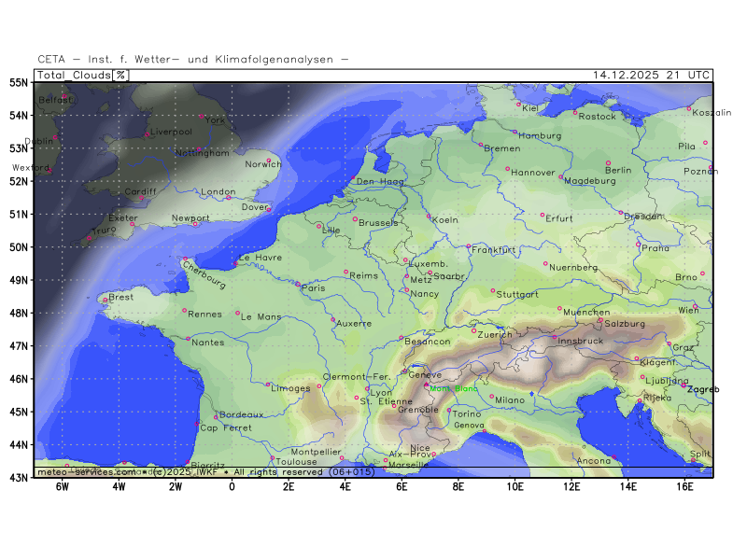Image resolution: width=747 pixels, height=560 pixels.
Task: Pick the Milano city marker
Action: 492,396
